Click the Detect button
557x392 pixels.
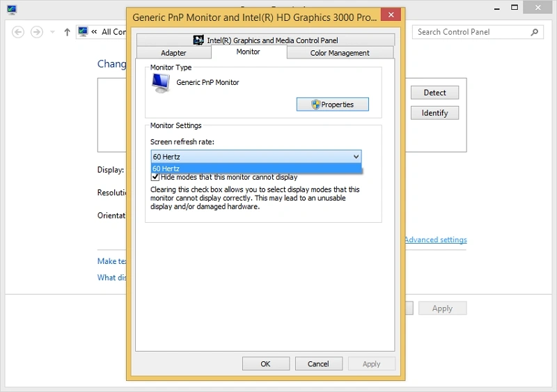(x=434, y=93)
